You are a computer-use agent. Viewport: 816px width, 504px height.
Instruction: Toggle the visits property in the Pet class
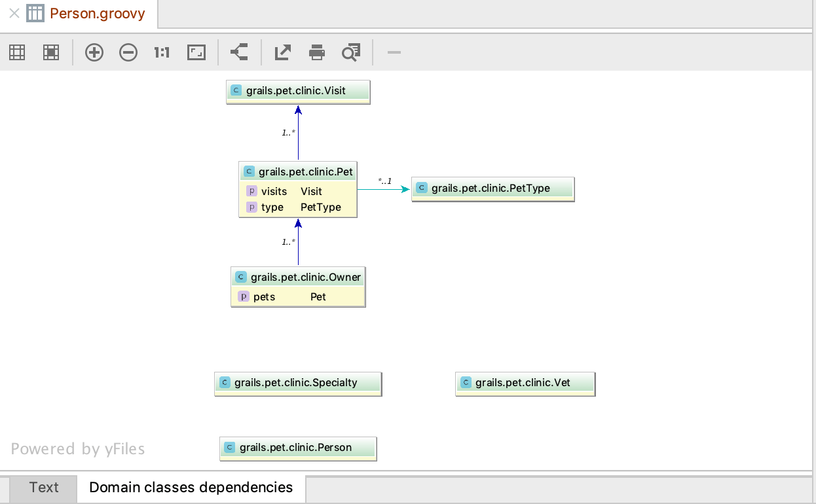click(275, 191)
